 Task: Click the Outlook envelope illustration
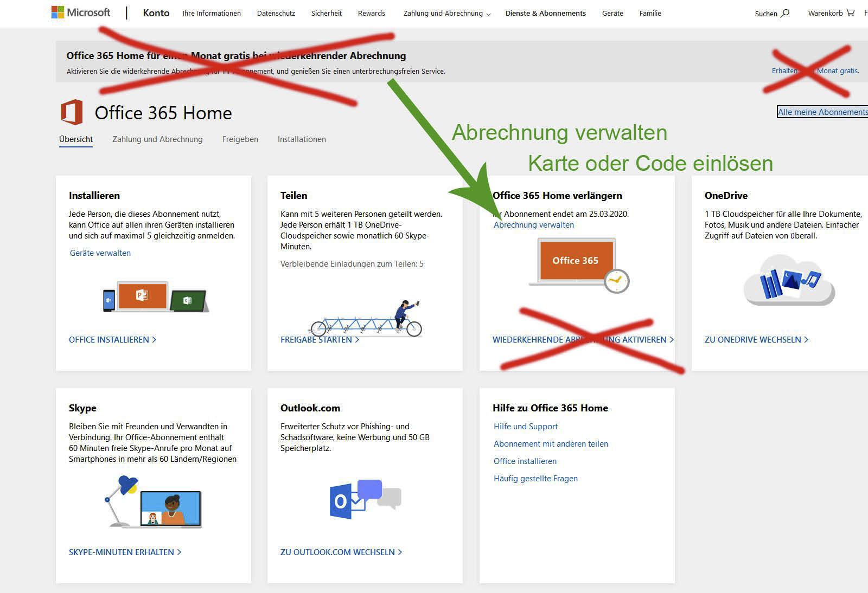(365, 499)
